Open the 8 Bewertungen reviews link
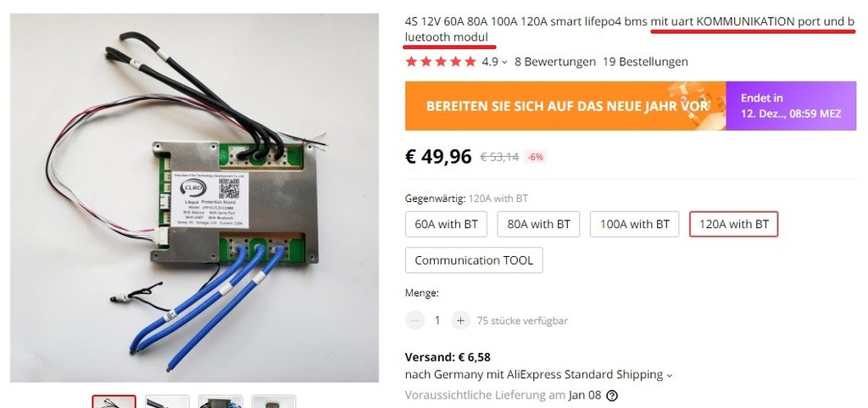This screenshot has height=408, width=868. click(555, 61)
